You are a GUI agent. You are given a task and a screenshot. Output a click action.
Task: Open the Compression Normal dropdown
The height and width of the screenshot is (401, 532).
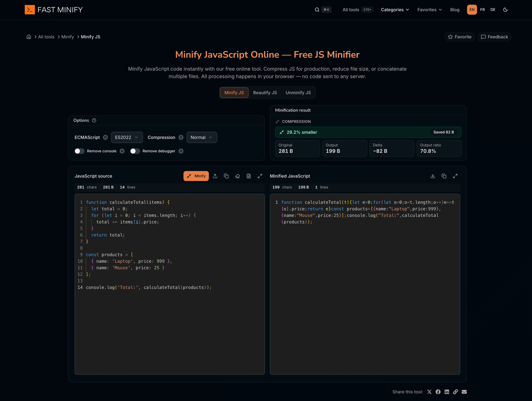point(202,137)
